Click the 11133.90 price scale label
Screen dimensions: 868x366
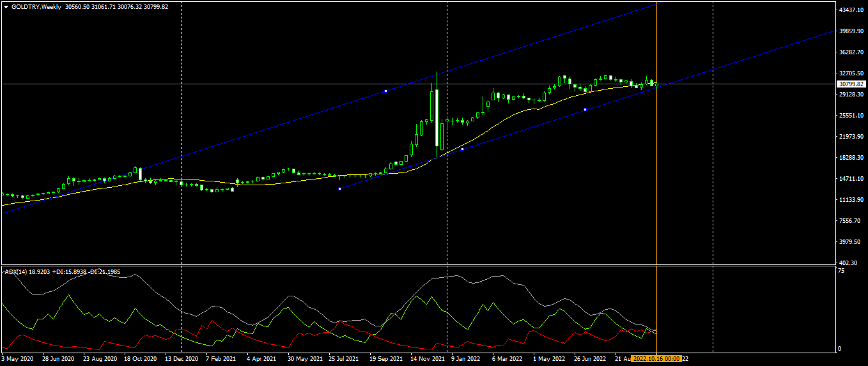click(x=852, y=200)
